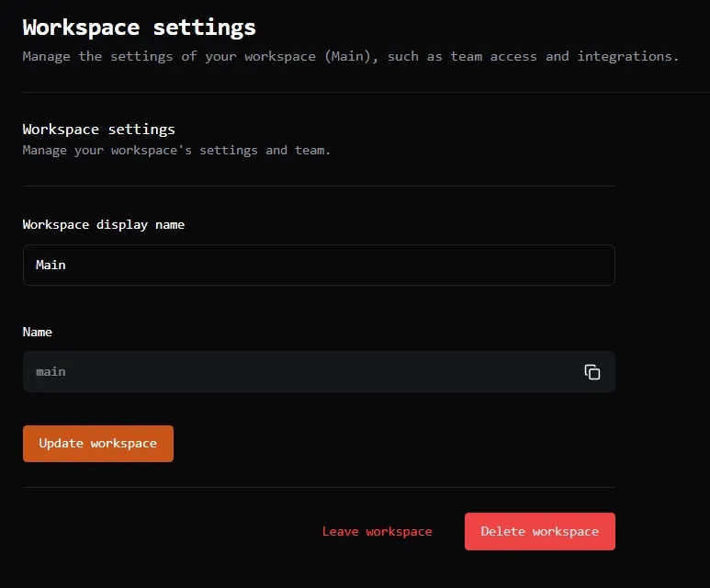Click the Update workspace button
710x588 pixels.
click(98, 444)
